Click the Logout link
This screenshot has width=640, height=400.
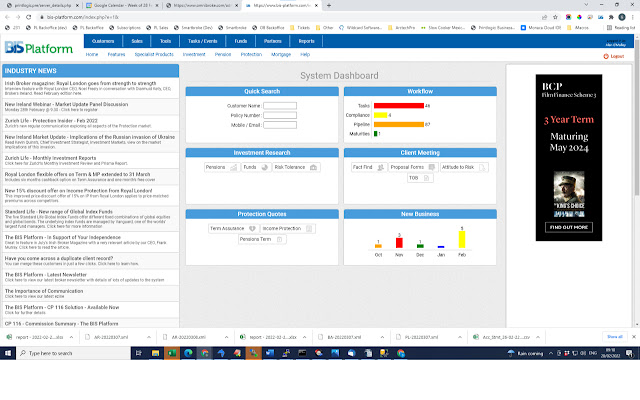617,56
